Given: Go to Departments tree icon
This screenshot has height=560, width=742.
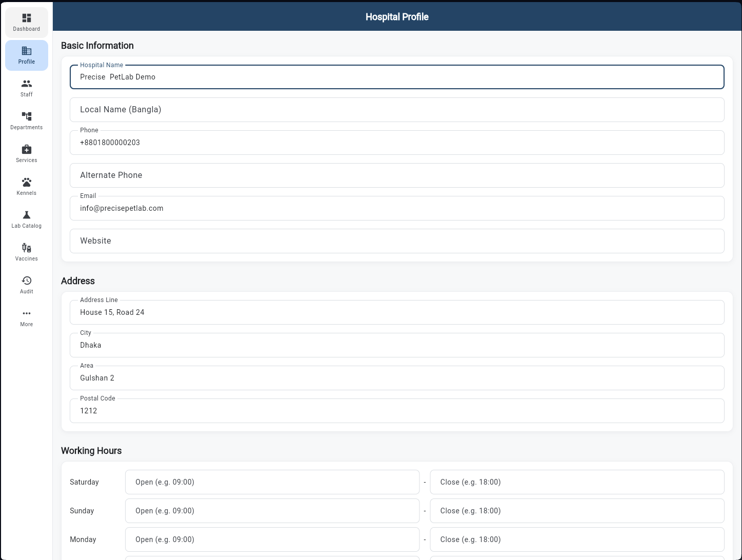Looking at the screenshot, I should click(27, 117).
